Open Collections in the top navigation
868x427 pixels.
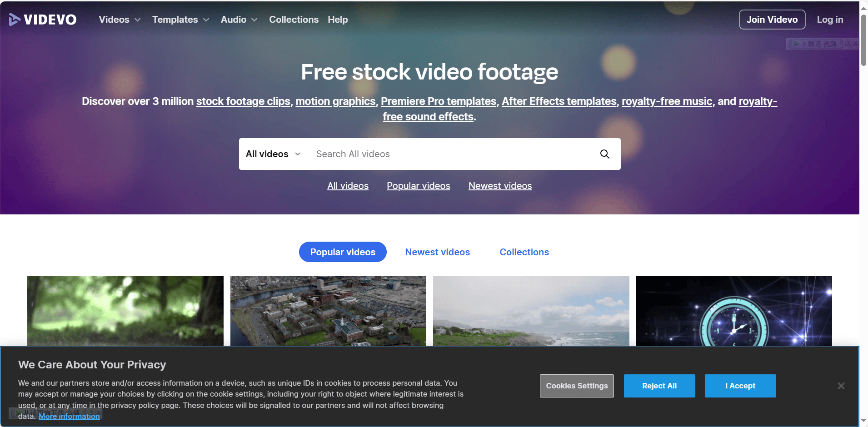click(x=294, y=20)
